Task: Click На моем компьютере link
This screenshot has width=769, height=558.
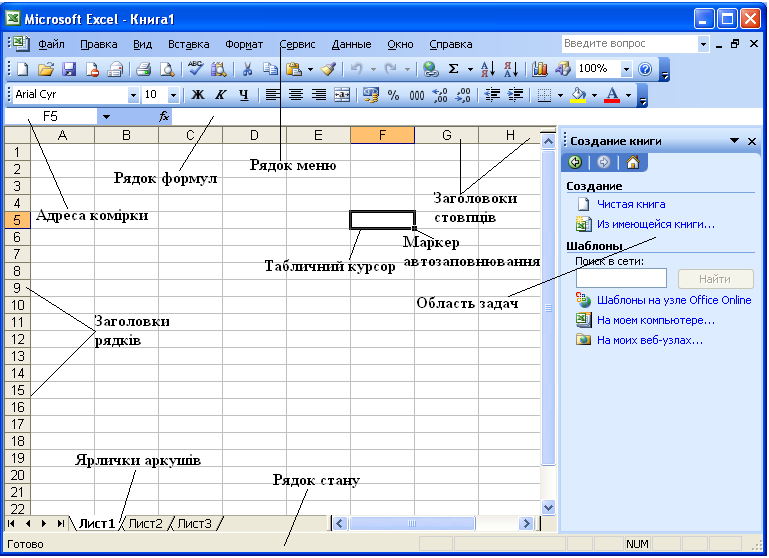Action: pyautogui.click(x=656, y=320)
